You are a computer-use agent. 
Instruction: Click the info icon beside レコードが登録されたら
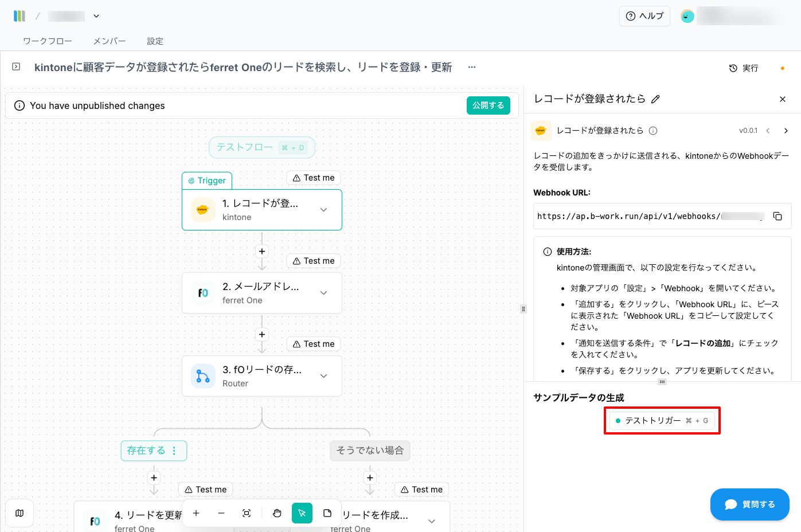click(653, 131)
